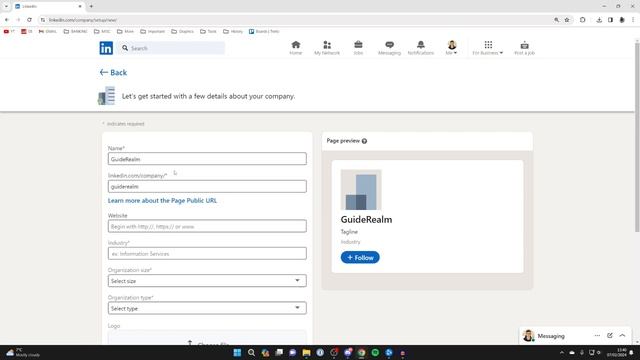Open the Home icon in LinkedIn navbar
640x360 pixels.
296,48
